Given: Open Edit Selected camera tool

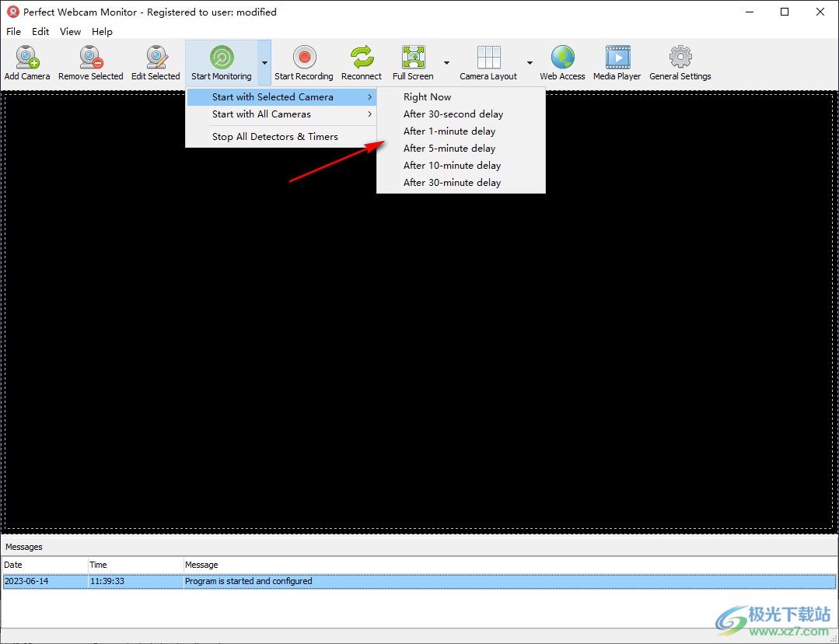Looking at the screenshot, I should point(157,57).
